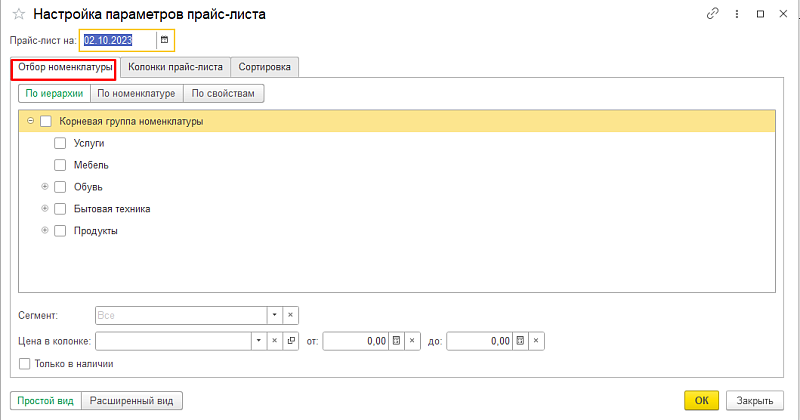
Task: Tick the Мебель checkbox
Action: click(x=60, y=165)
